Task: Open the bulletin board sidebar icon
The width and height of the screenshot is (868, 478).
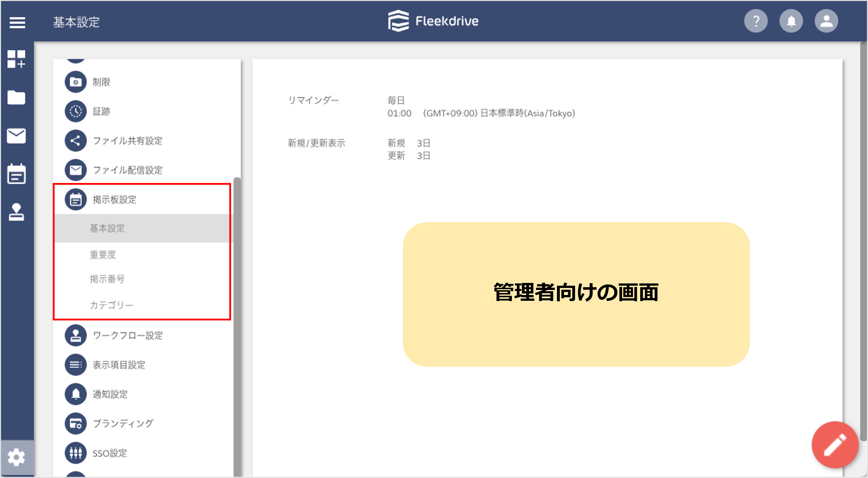Action: click(16, 174)
